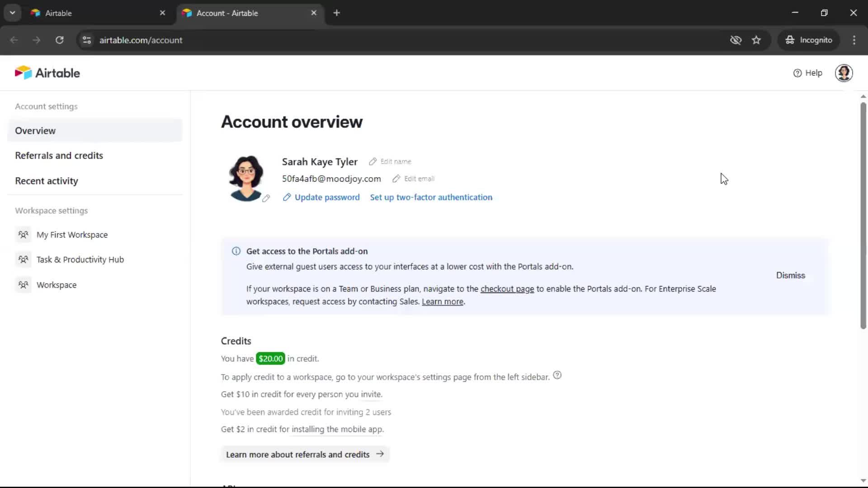868x488 pixels.
Task: Click the page vertical scrollbar thumb
Action: 863,216
